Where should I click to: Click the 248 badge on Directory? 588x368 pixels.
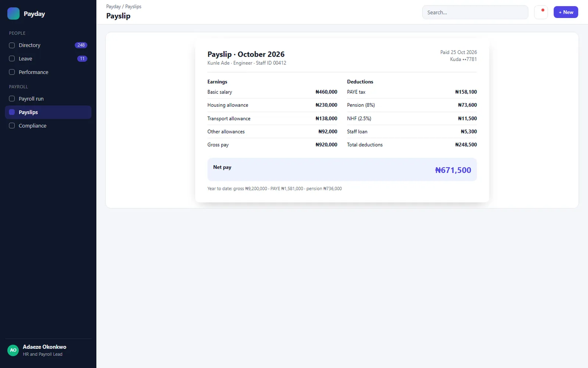tap(81, 45)
